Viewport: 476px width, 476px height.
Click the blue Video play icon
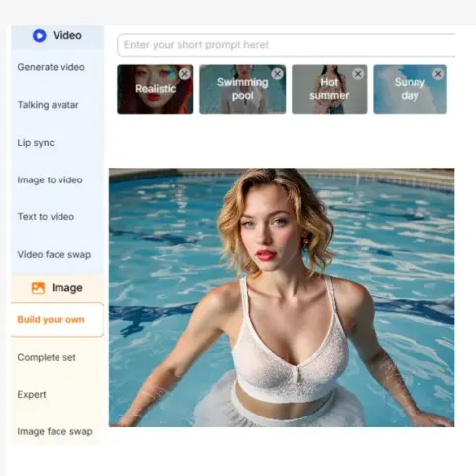[x=39, y=35]
